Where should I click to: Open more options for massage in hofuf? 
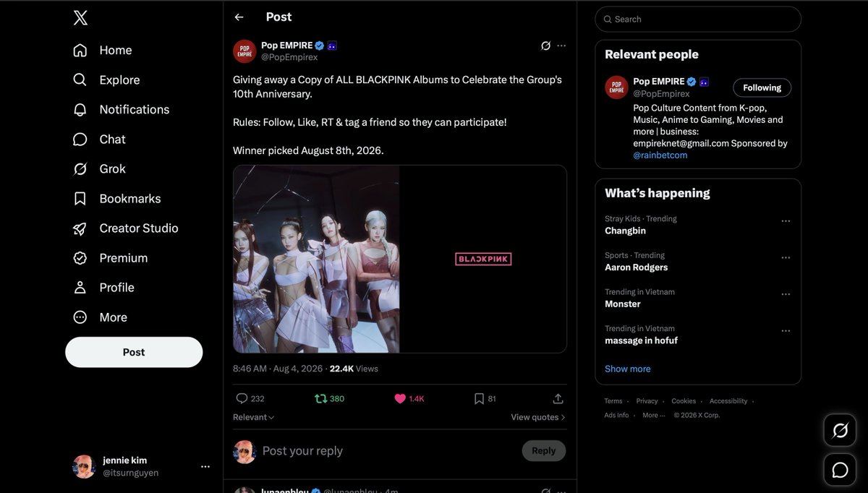[x=786, y=331]
